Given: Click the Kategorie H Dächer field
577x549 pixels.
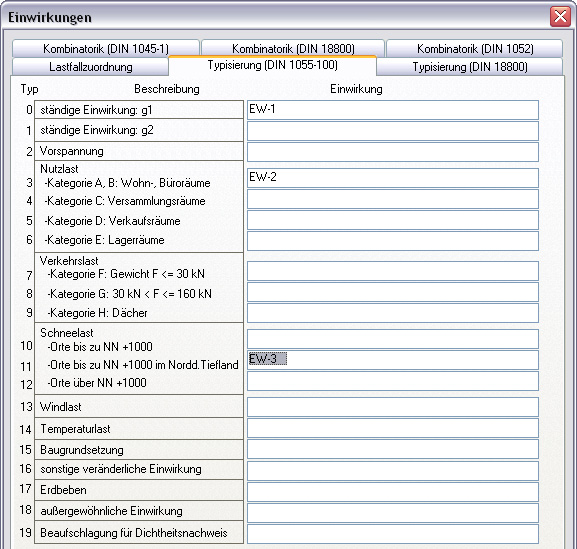Looking at the screenshot, I should pyautogui.click(x=393, y=313).
